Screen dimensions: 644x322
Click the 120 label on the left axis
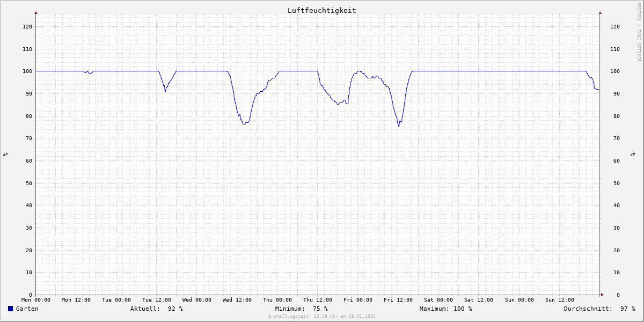coord(27,26)
